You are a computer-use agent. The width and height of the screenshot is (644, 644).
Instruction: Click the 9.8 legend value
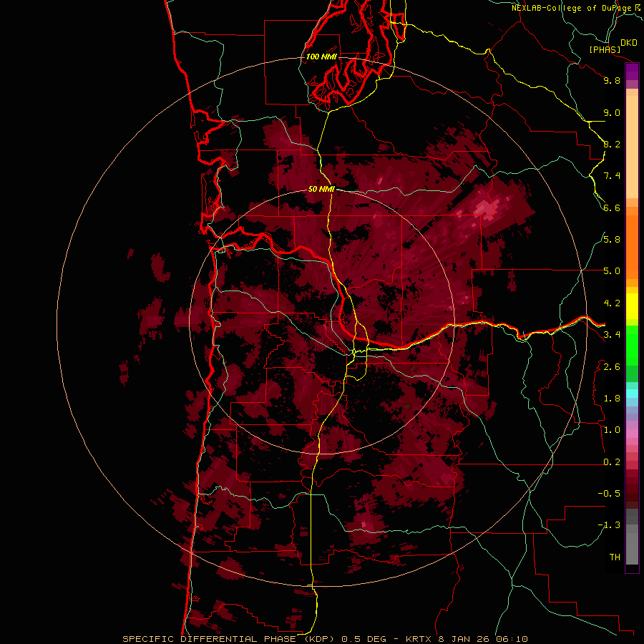tap(612, 81)
